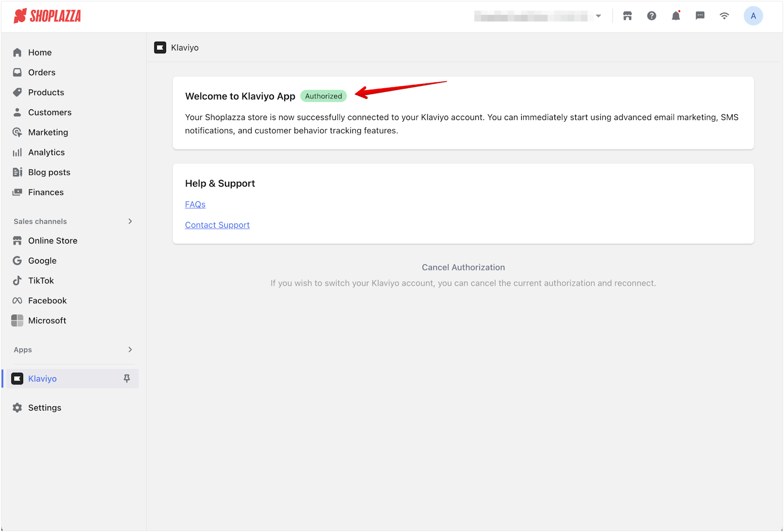784x532 pixels.
Task: Click the Klaviyo app icon in sidebar
Action: point(17,379)
